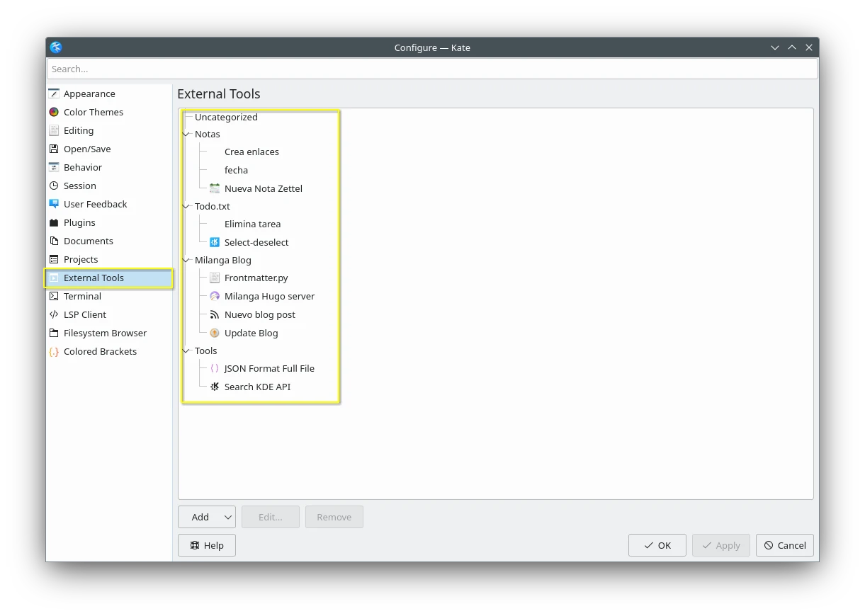Screen dimensions: 865x616
Task: Collapse the Notas category
Action: [x=187, y=134]
